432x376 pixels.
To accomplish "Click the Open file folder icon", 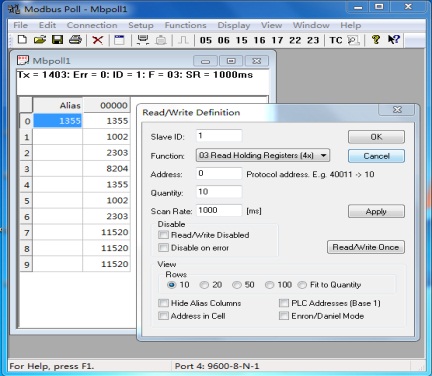I will click(40, 40).
